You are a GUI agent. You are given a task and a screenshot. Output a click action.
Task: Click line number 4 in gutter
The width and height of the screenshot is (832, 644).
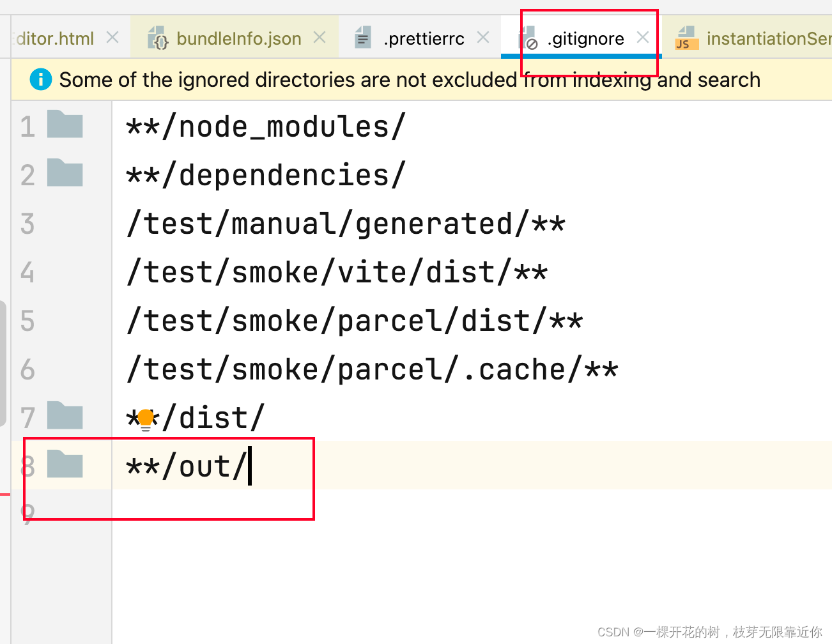[x=27, y=273]
